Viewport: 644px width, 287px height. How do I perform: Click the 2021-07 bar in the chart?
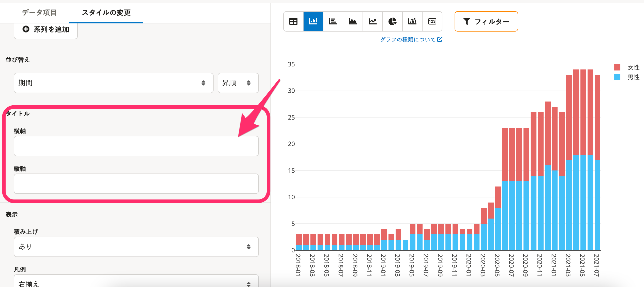pos(597,163)
